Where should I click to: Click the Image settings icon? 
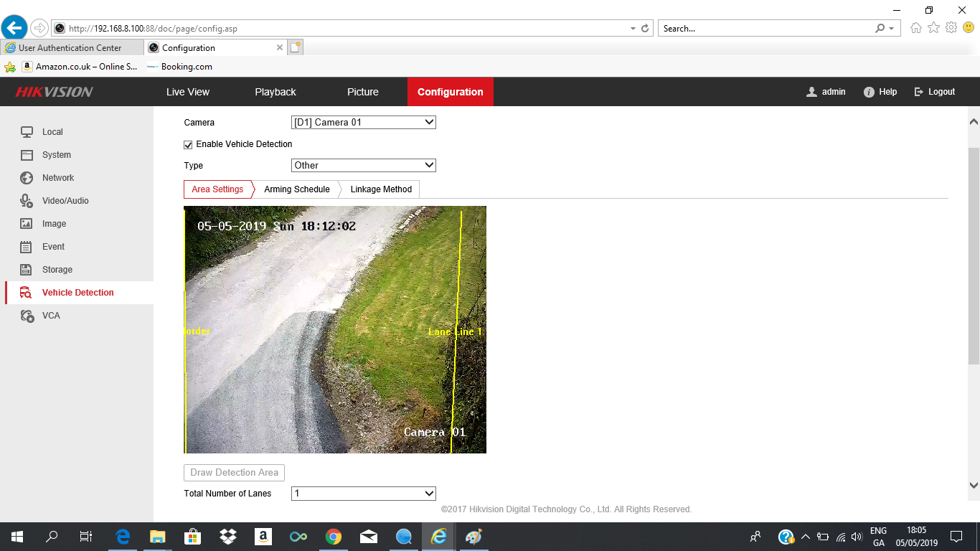[x=27, y=224]
